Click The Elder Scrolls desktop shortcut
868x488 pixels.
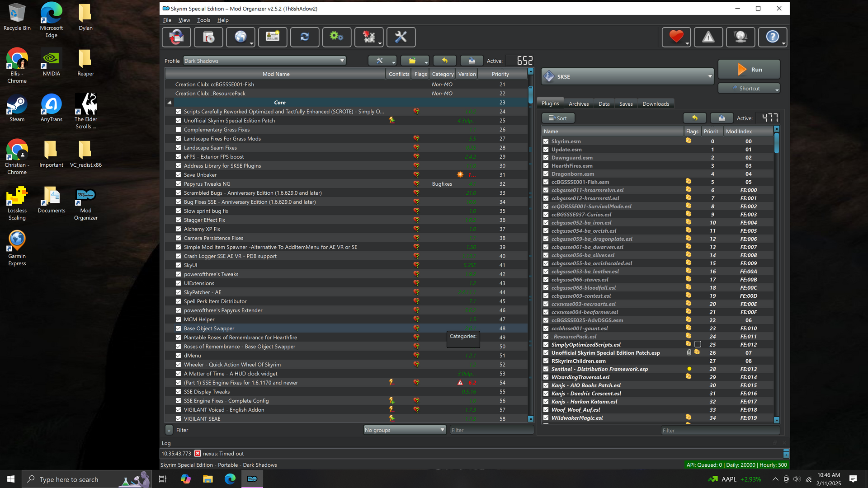point(85,111)
